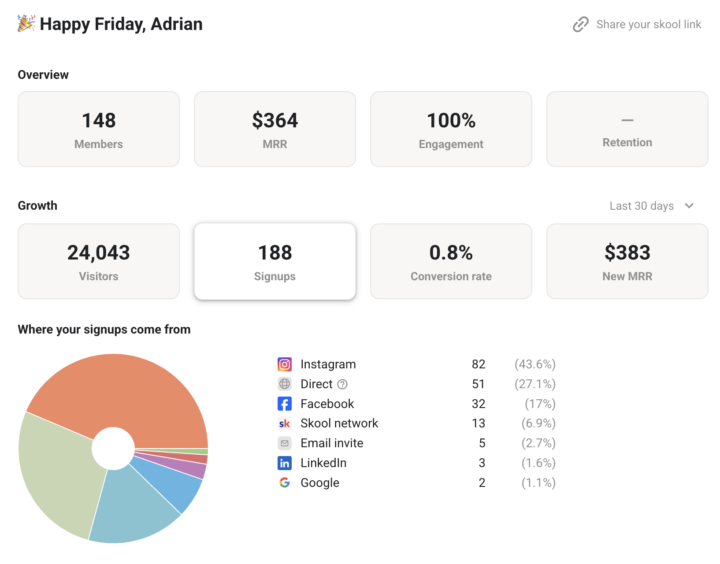Click the (2.7%) Email invite percentage
This screenshot has width=720, height=564.
click(x=538, y=443)
